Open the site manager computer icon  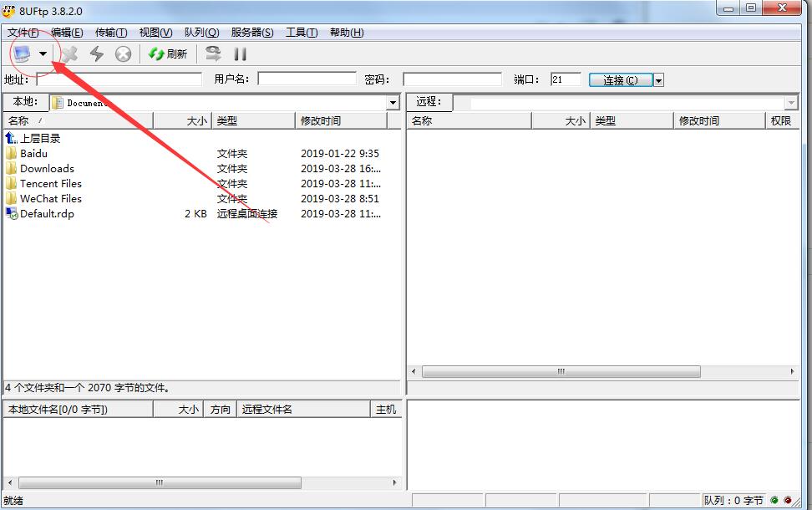click(22, 54)
